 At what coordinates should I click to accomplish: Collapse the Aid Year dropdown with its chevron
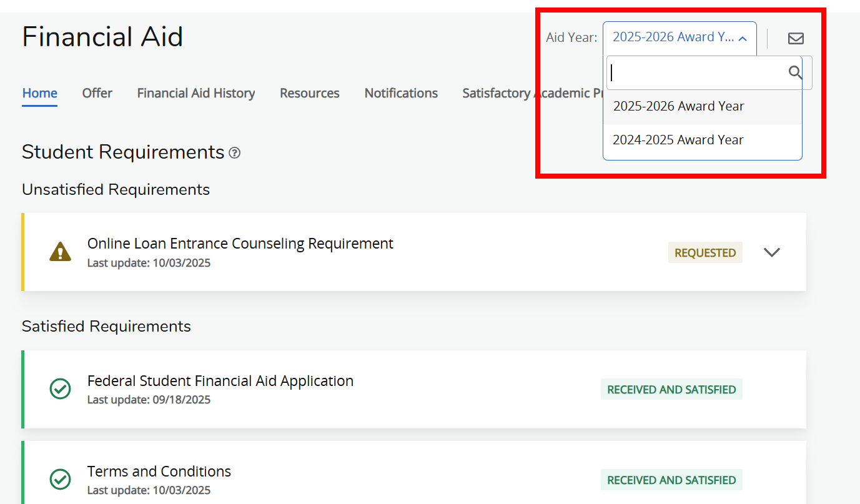point(743,37)
